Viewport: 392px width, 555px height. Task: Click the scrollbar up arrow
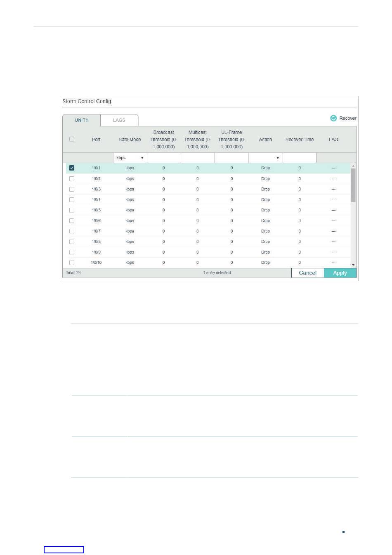pyautogui.click(x=353, y=166)
